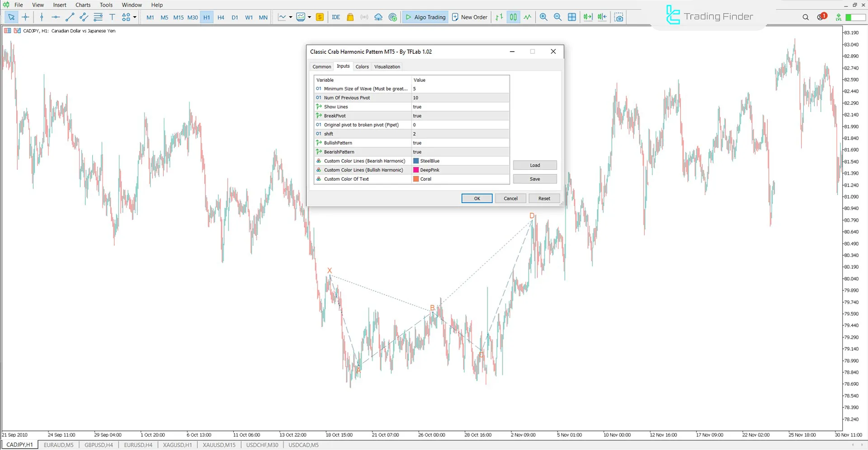
Task: Switch to the Colors tab
Action: coord(362,66)
